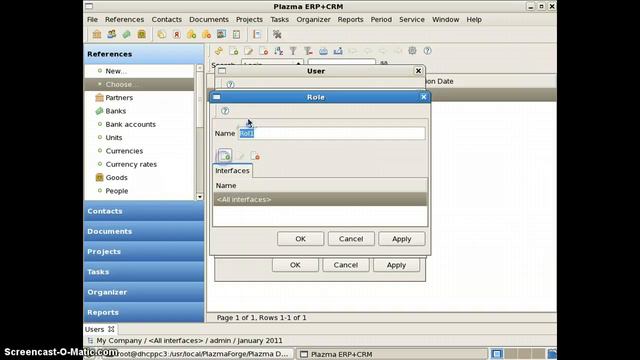Click the picture frame icon in main toolbar

click(221, 34)
